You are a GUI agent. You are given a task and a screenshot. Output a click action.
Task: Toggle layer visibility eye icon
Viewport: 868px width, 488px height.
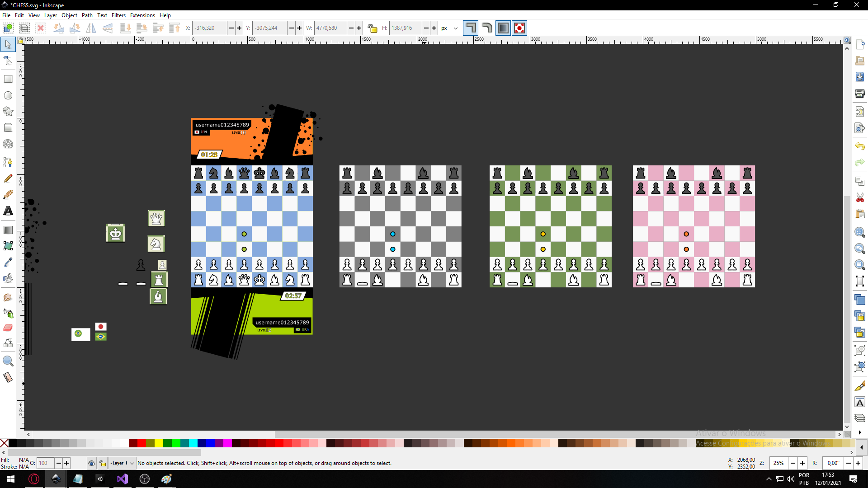pos(91,463)
